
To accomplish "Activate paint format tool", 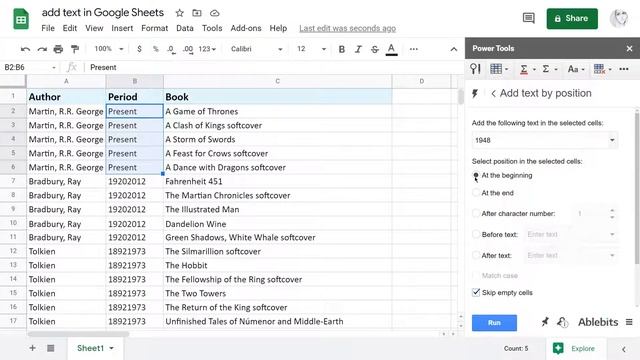I will click(75, 49).
